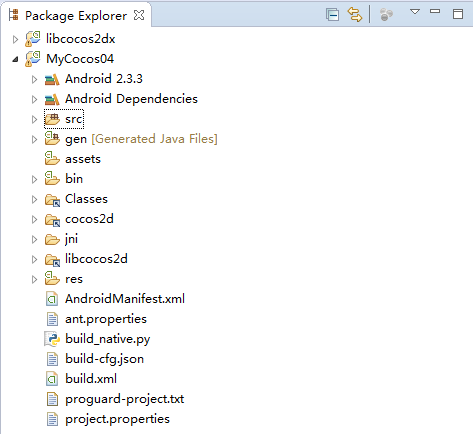Screen dimensions: 473x434
Task: Click the grayed focus on task icon
Action: pos(386,15)
